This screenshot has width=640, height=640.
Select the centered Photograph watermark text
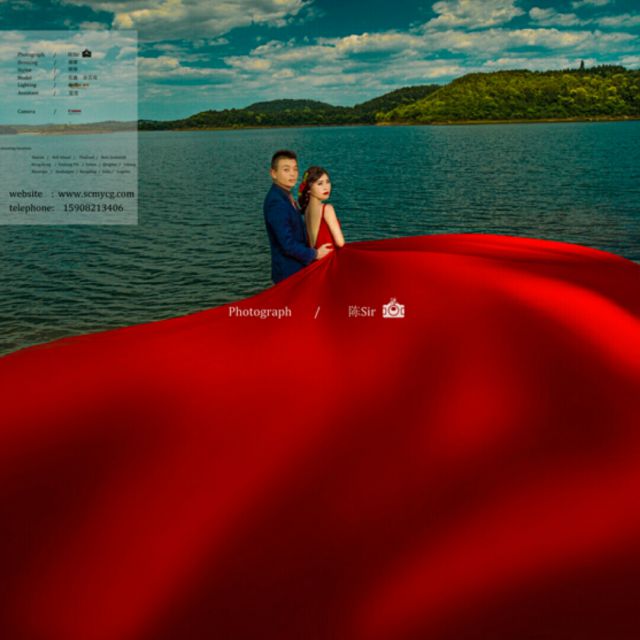coord(259,312)
